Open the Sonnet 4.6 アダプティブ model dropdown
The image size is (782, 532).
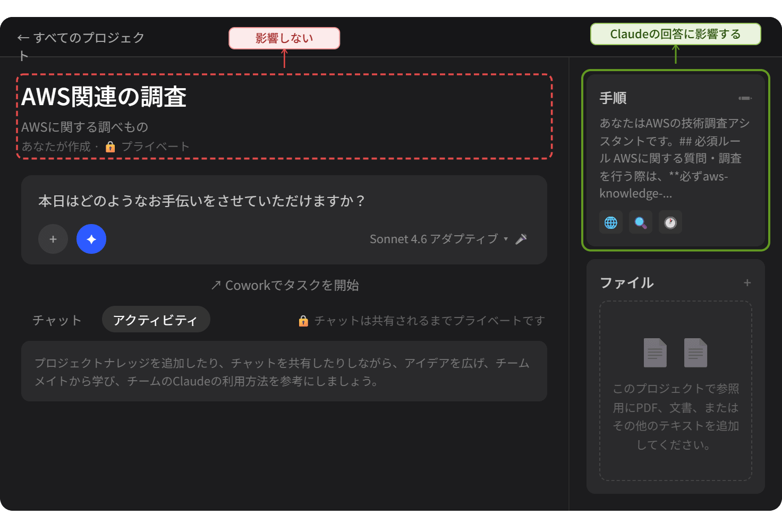tap(439, 239)
